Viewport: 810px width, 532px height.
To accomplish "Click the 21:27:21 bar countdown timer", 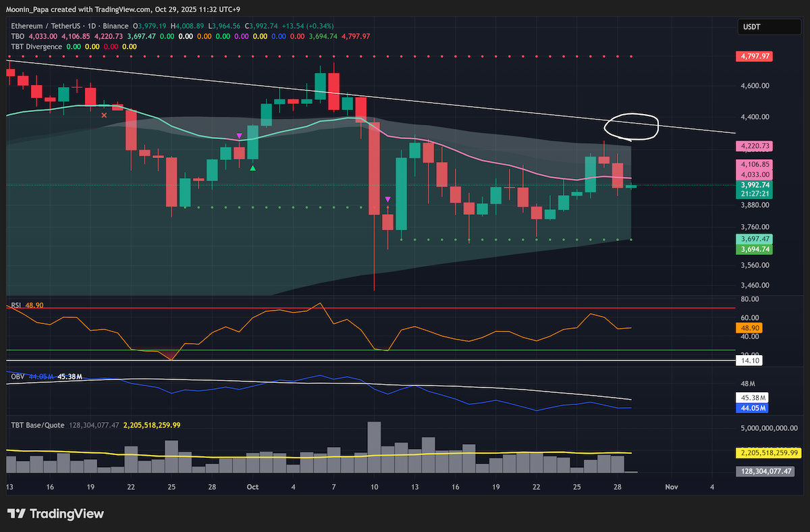I will (753, 194).
